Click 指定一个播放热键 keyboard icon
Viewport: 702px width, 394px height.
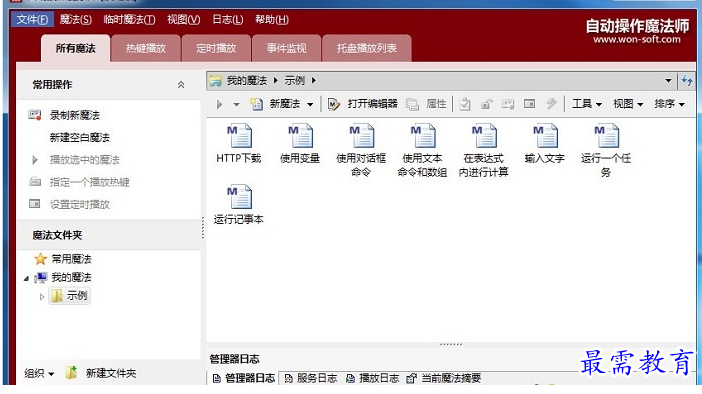point(35,182)
